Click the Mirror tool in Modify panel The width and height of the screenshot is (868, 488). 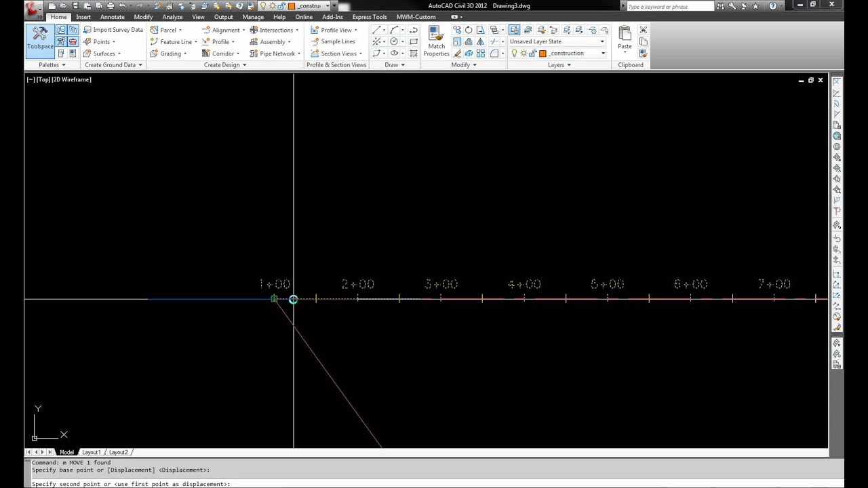point(480,41)
